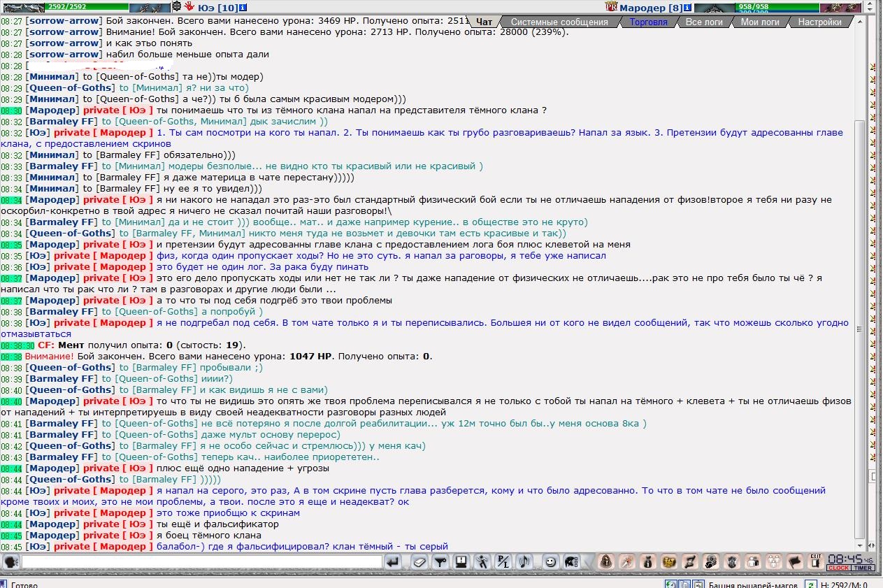Click the eraser clear-chat icon
This screenshot has height=588, width=883.
pyautogui.click(x=419, y=562)
